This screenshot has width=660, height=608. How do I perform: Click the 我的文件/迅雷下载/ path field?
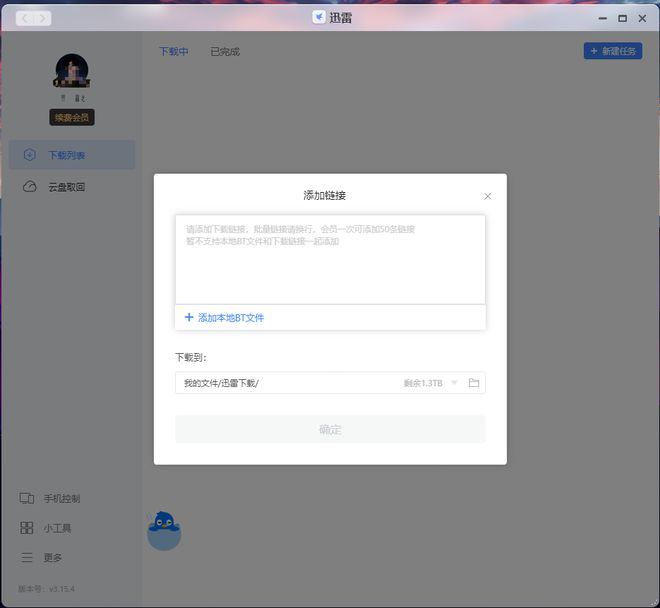coord(330,383)
